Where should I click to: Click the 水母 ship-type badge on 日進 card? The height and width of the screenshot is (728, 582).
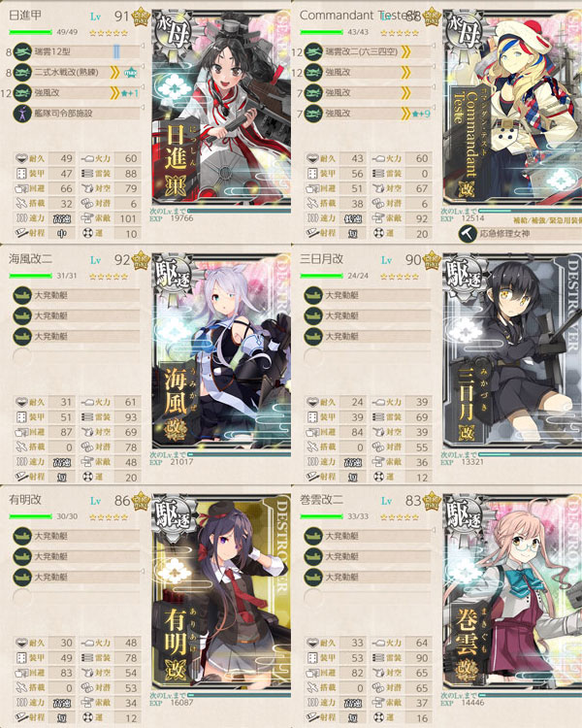[x=175, y=32]
